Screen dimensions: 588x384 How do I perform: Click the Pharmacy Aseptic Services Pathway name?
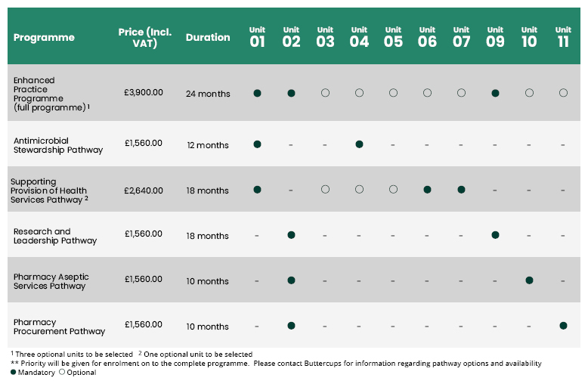pos(51,281)
